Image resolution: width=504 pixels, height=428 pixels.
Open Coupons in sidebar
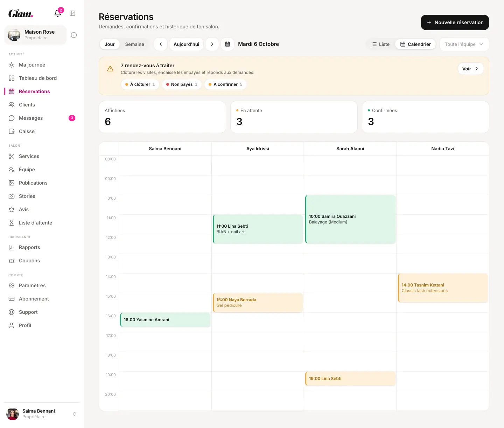pyautogui.click(x=42, y=261)
